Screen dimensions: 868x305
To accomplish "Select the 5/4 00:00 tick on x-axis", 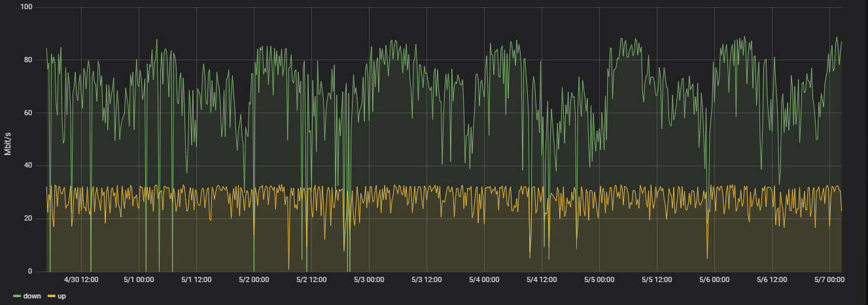I will tap(484, 279).
